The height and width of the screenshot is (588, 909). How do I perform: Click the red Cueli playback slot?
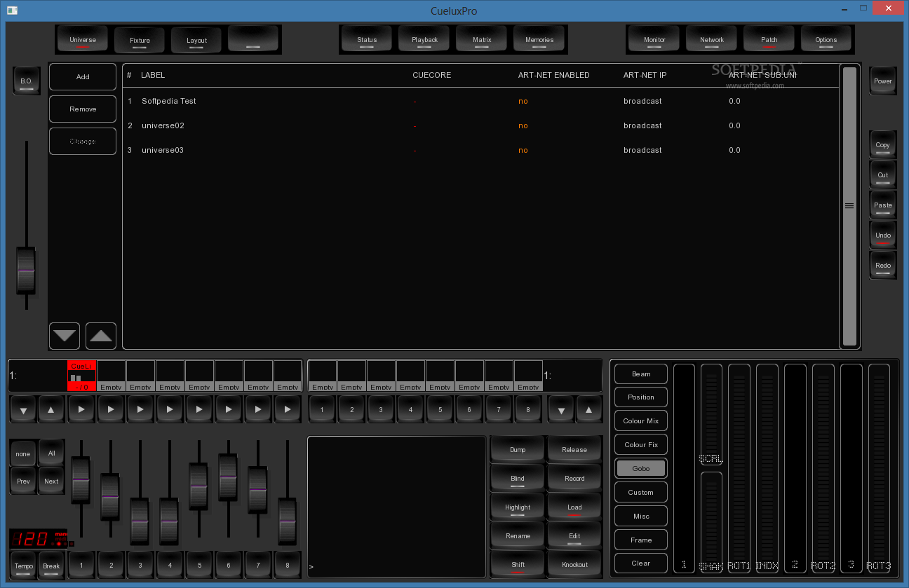[81, 376]
